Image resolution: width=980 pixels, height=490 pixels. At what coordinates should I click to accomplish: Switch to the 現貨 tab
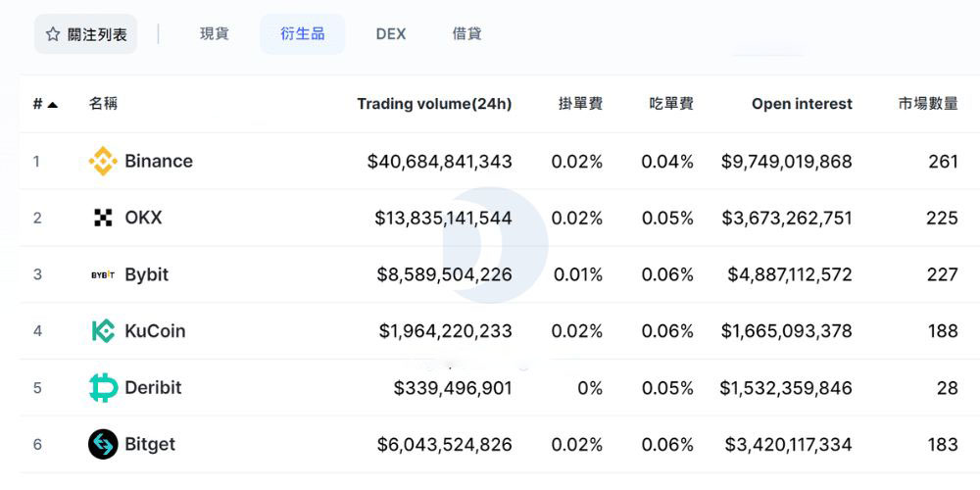[215, 33]
